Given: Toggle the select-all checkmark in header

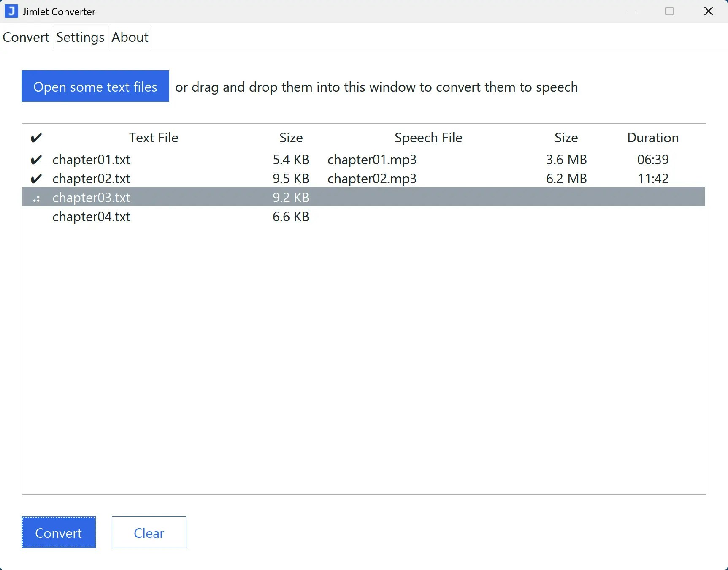Looking at the screenshot, I should pos(36,137).
